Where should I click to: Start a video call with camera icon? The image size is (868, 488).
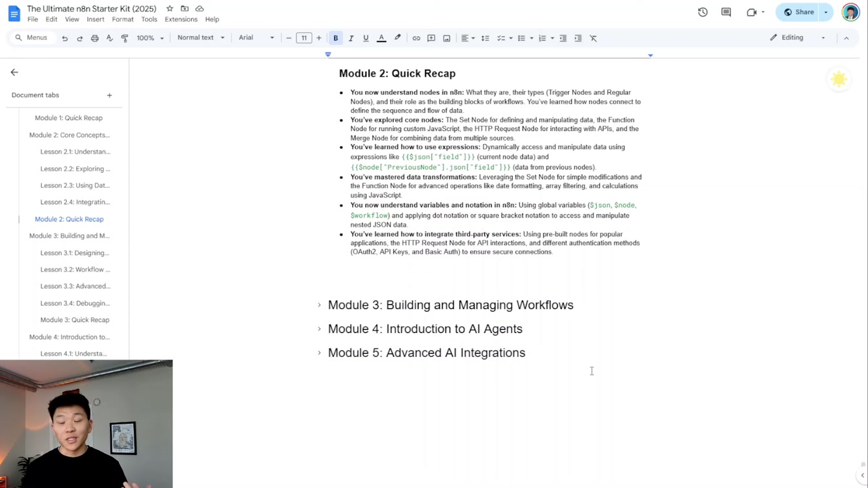point(752,12)
